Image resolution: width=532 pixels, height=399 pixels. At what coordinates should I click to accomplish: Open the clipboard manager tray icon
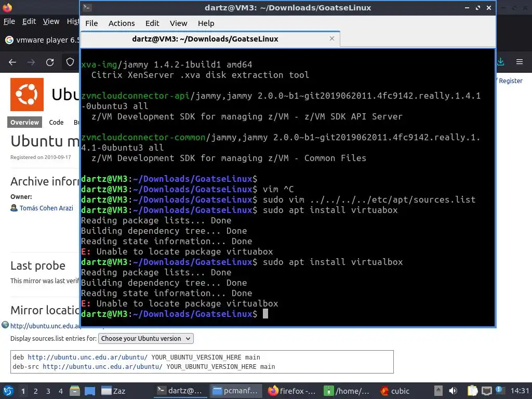pos(472,391)
